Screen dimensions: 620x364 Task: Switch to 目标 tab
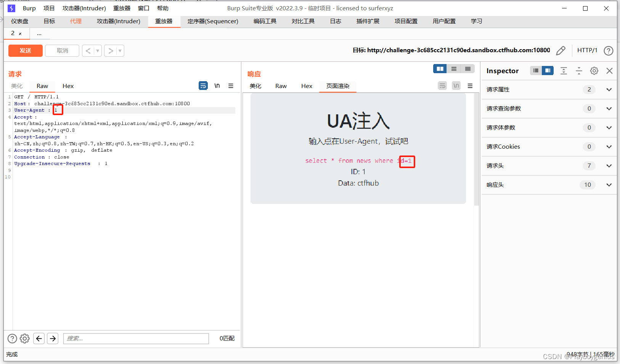click(x=49, y=21)
